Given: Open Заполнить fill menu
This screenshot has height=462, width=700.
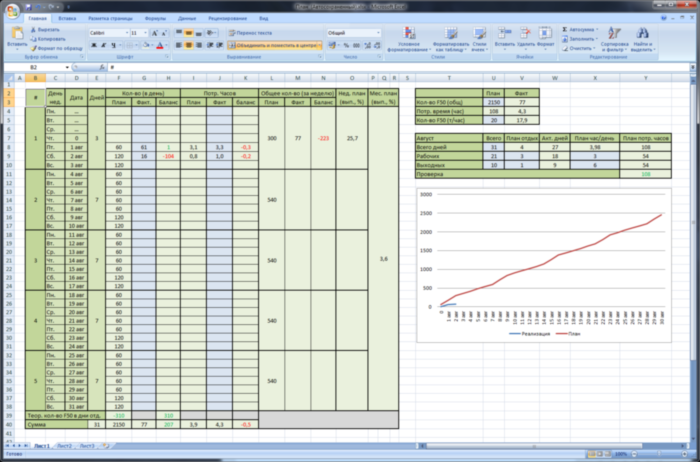Looking at the screenshot, I should point(579,39).
